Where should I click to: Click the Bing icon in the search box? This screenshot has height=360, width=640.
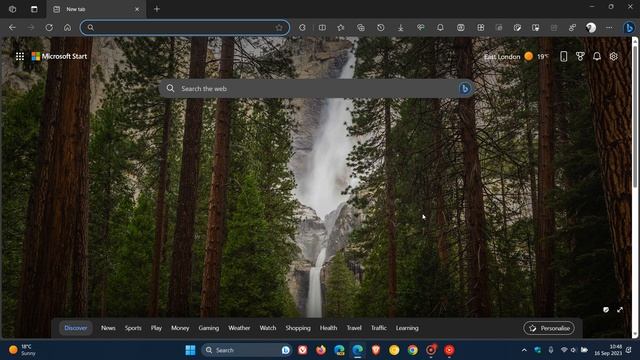tap(464, 89)
